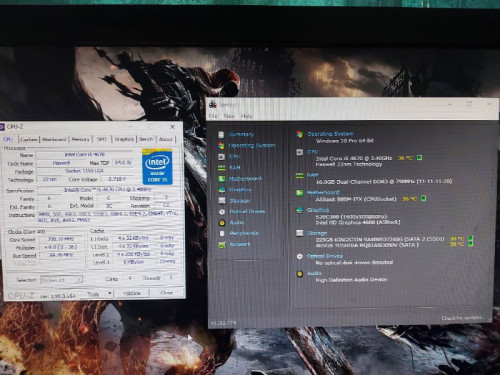
Task: Click the High Definition Audio Device text
Action: [351, 280]
